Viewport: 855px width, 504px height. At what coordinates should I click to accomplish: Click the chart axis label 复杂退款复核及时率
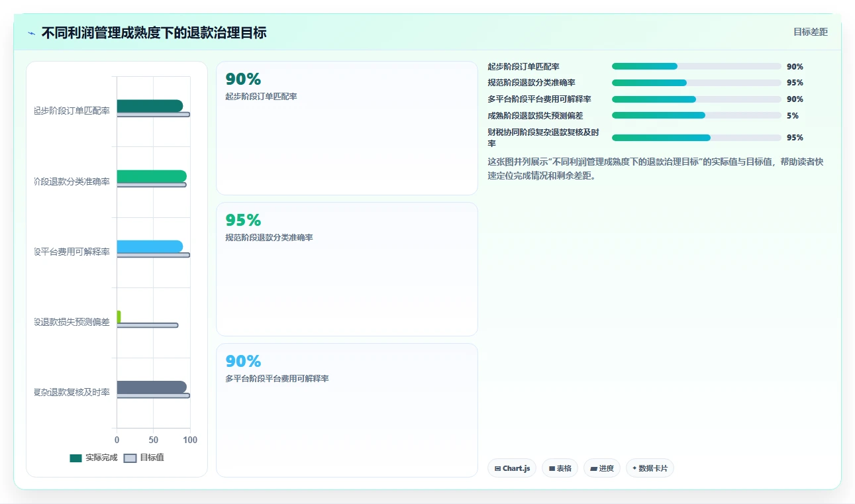[72, 393]
